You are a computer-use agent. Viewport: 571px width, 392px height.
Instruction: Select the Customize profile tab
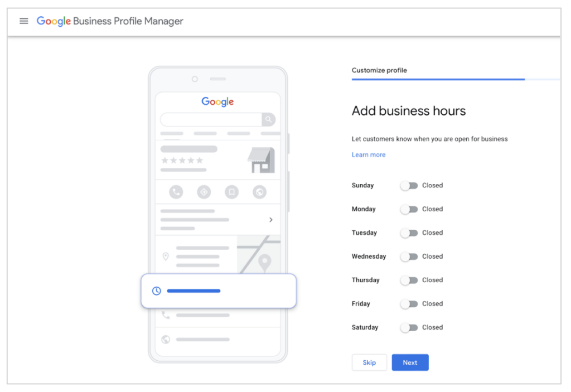[379, 70]
